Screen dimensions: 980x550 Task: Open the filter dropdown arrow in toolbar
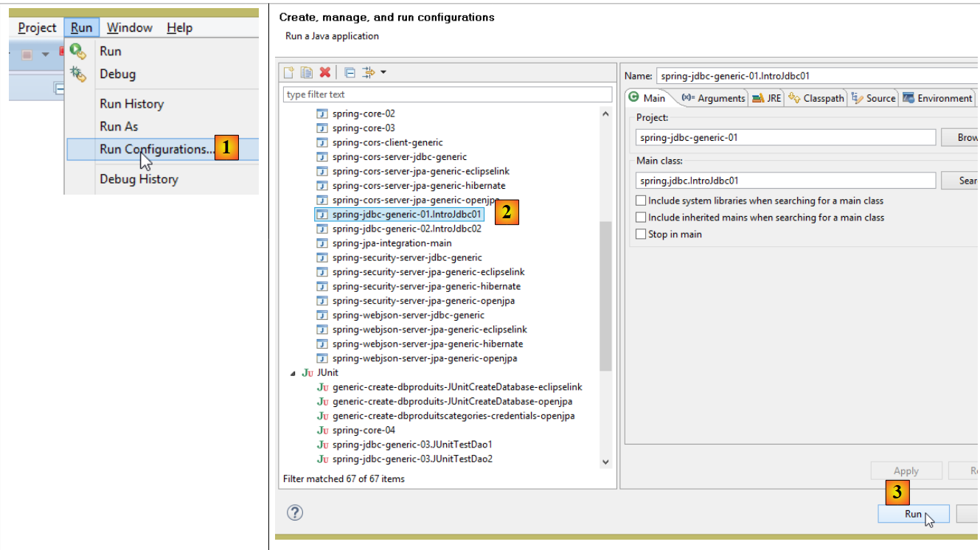coord(383,72)
